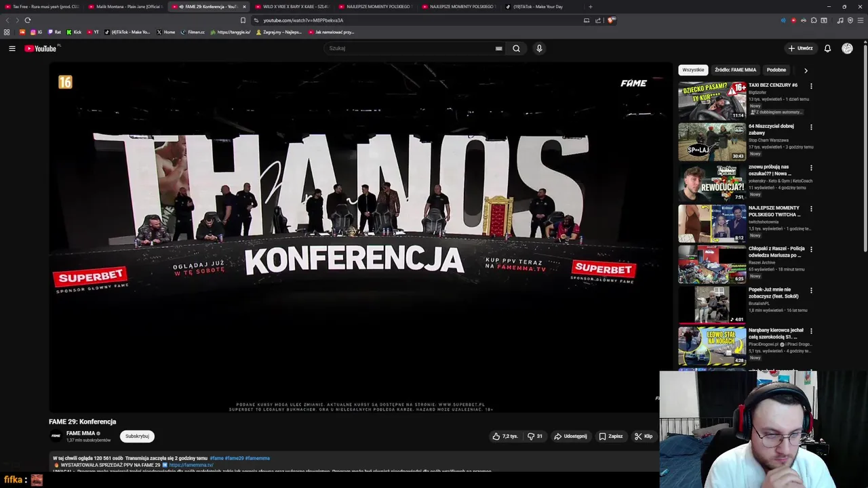This screenshot has height=488, width=868.
Task: Go forward with browser forward arrow
Action: [x=16, y=20]
